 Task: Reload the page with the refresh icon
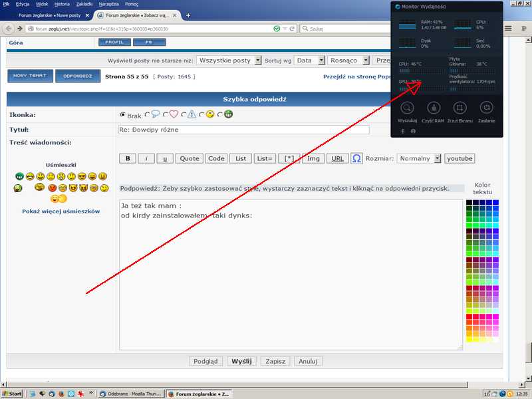point(293,29)
